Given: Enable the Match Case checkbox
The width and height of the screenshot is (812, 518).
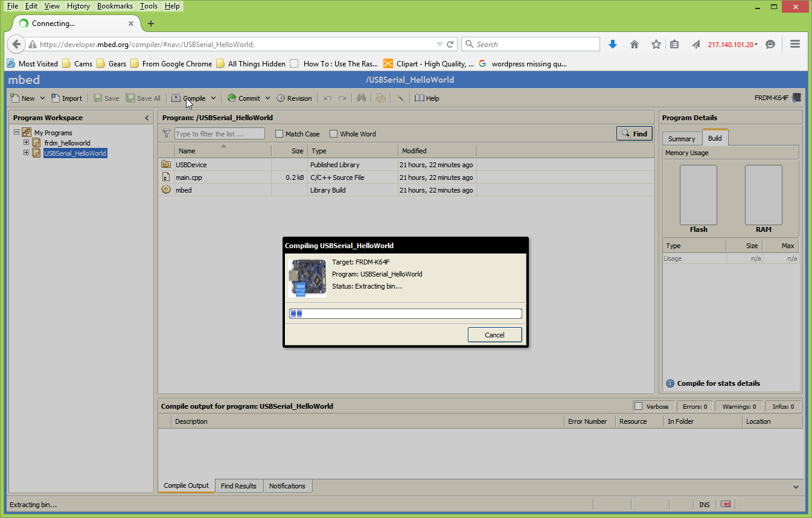Looking at the screenshot, I should [279, 133].
